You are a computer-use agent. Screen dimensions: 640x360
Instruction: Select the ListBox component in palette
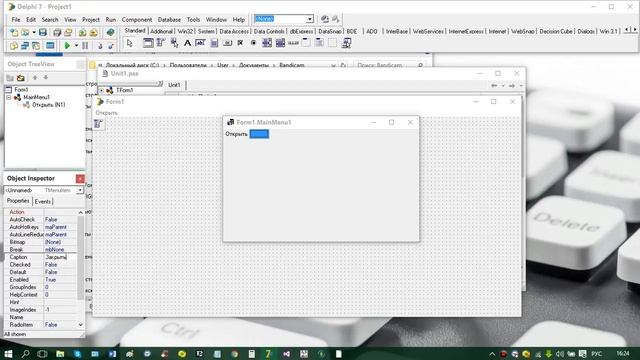(x=267, y=43)
